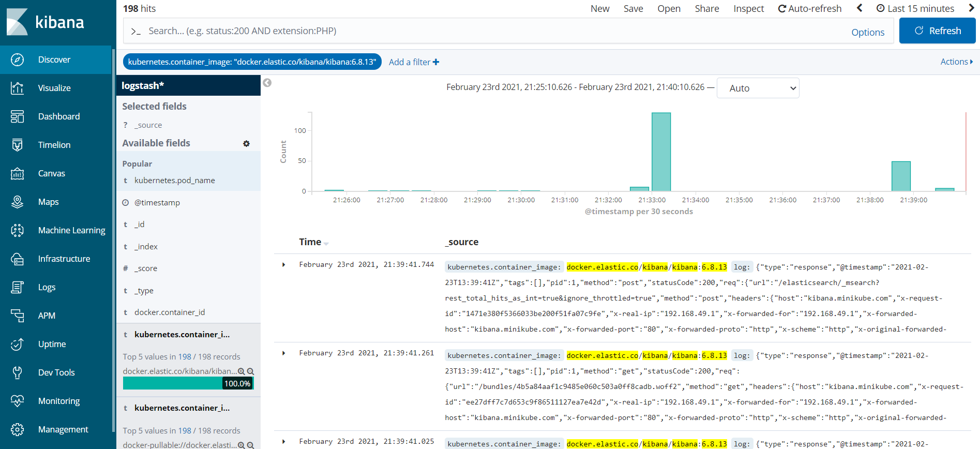Open the Timelion icon
The image size is (980, 449).
pos(17,145)
